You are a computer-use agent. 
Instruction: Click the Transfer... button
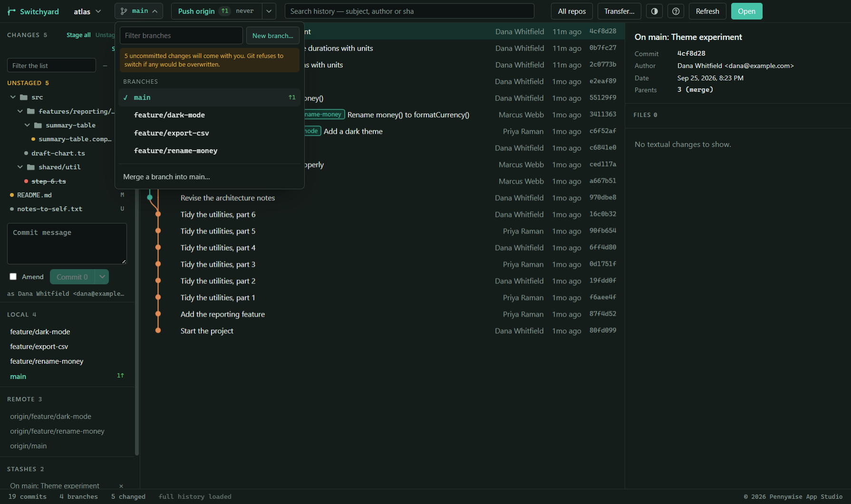click(619, 11)
